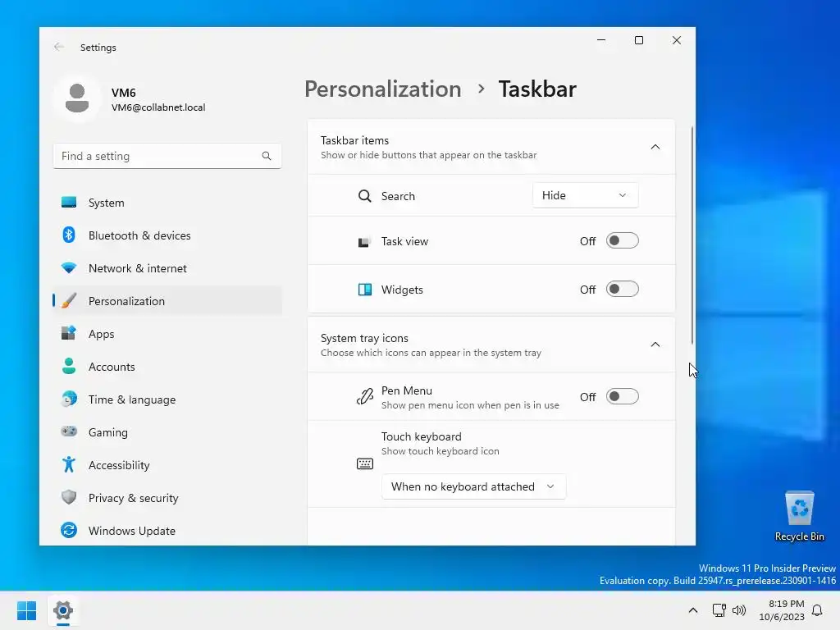Click the Bluetooth icon in sidebar
The height and width of the screenshot is (630, 840).
pyautogui.click(x=69, y=235)
